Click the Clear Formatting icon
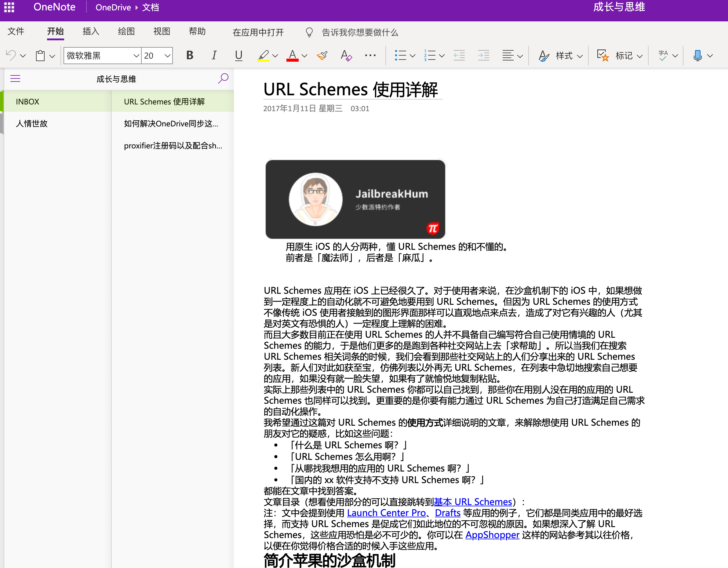 pyautogui.click(x=346, y=55)
